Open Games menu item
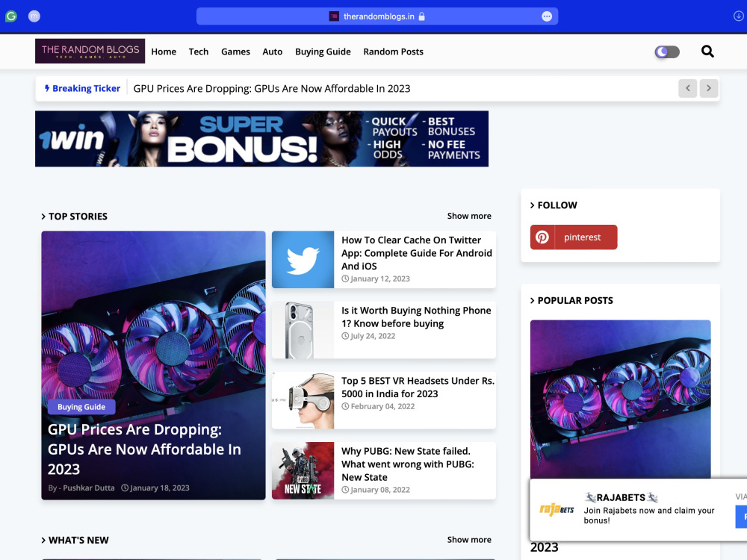Screen dimensions: 747x560 pyautogui.click(x=235, y=52)
